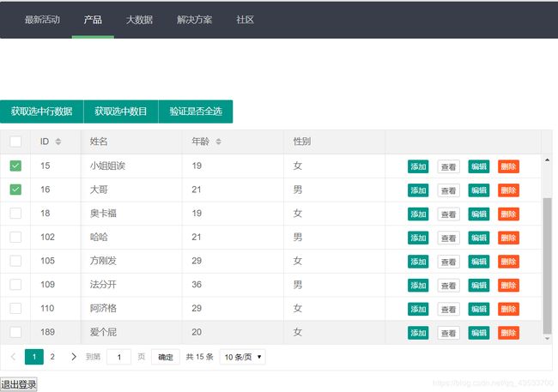
Task: Click 查看 in row 小姐姐诶
Action: [448, 166]
